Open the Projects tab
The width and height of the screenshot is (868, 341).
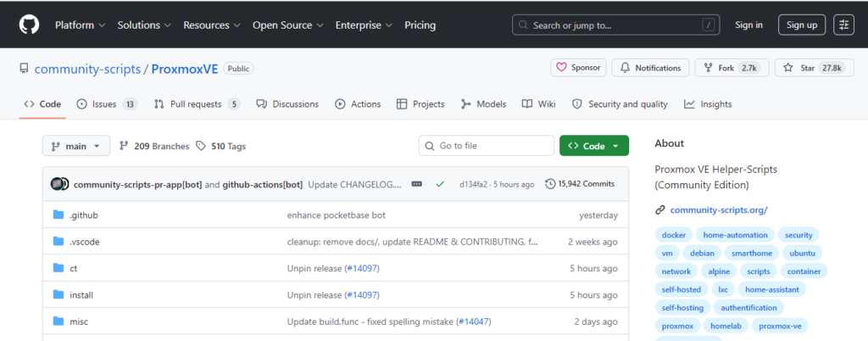click(420, 104)
